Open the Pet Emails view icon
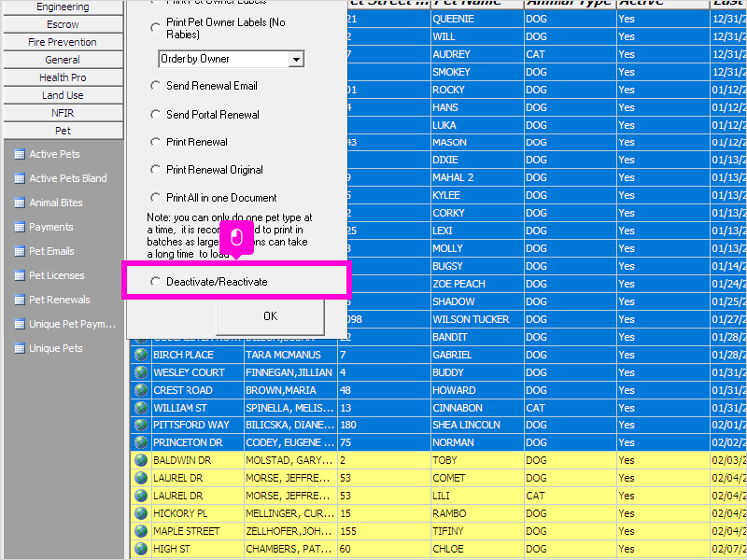Screen dimensions: 747x560 pos(20,251)
